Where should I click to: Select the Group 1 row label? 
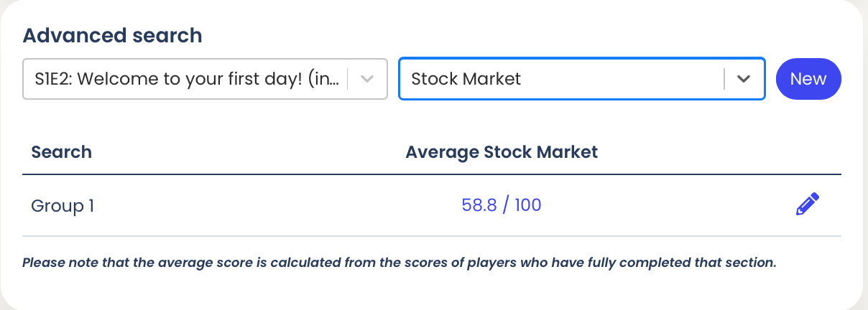63,206
